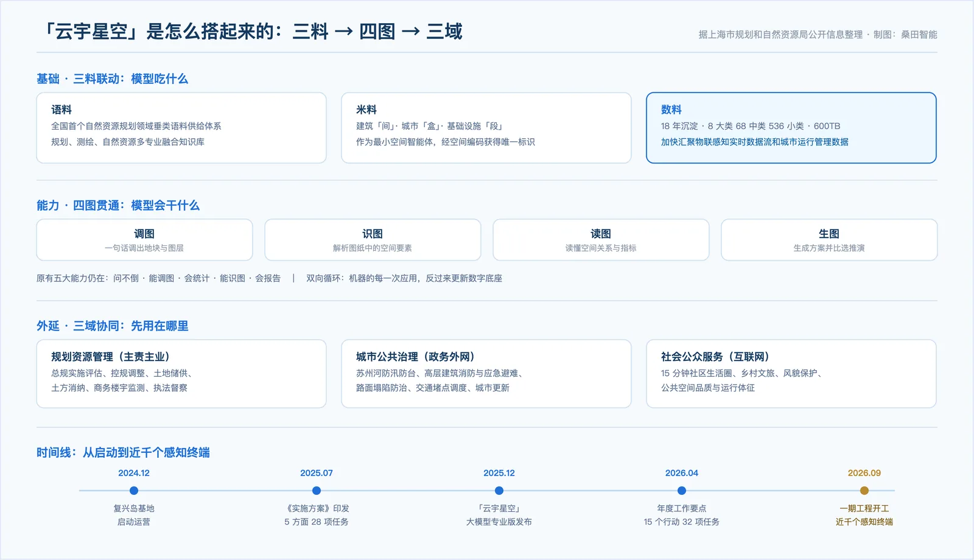Click subtitle 一句话调出地块与图层
Image resolution: width=974 pixels, height=560 pixels.
(144, 248)
